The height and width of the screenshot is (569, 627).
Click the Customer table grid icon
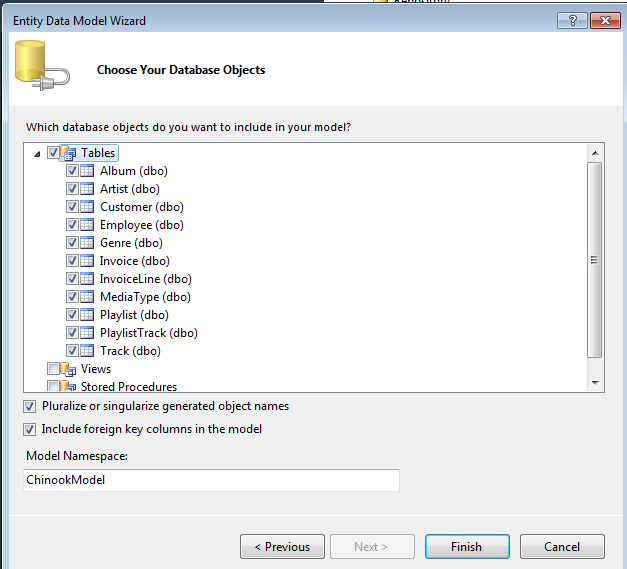point(87,207)
